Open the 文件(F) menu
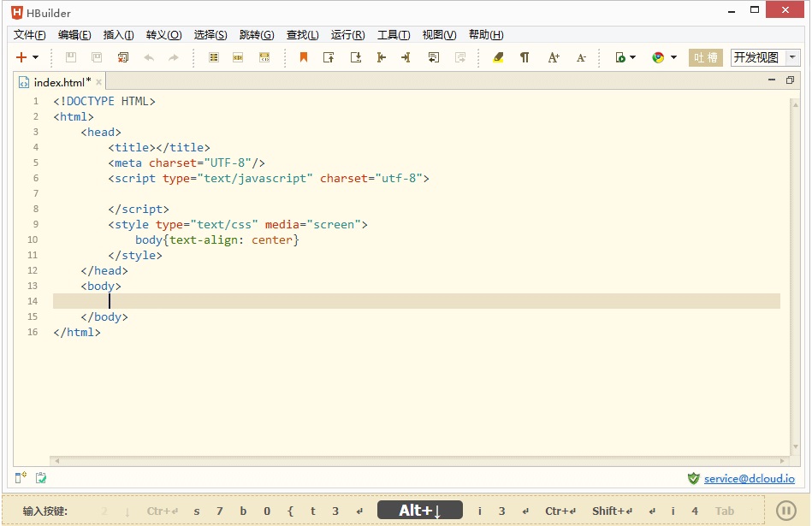This screenshot has width=812, height=526. click(x=29, y=35)
